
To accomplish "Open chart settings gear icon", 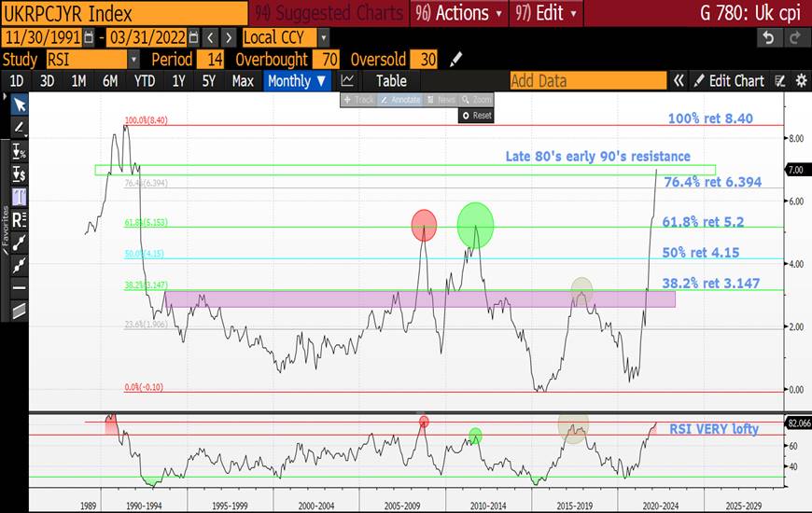I will click(x=800, y=81).
